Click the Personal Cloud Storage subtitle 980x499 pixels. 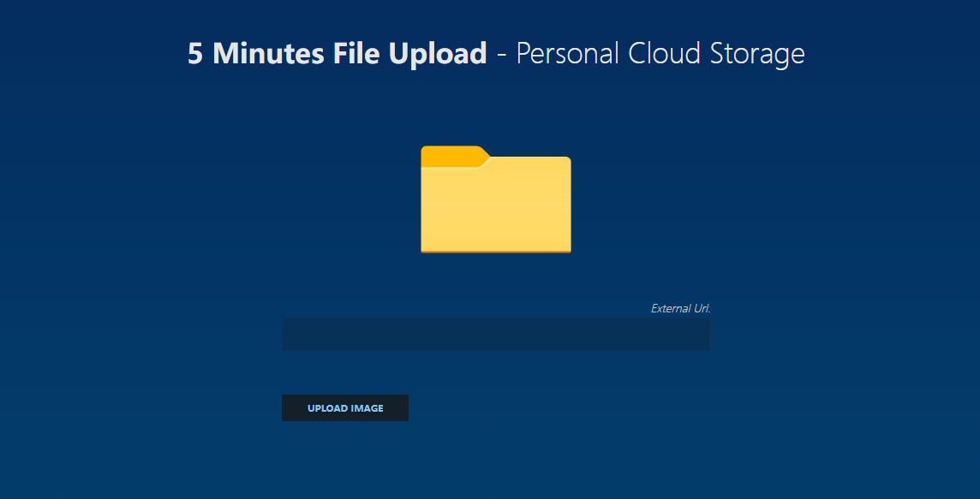pos(660,54)
